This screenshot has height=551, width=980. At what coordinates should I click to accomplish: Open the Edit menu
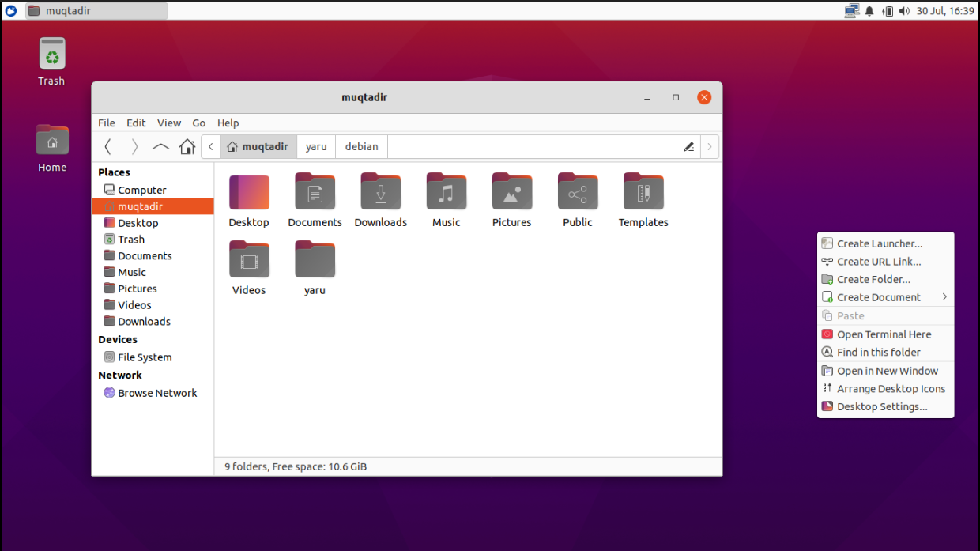[136, 123]
